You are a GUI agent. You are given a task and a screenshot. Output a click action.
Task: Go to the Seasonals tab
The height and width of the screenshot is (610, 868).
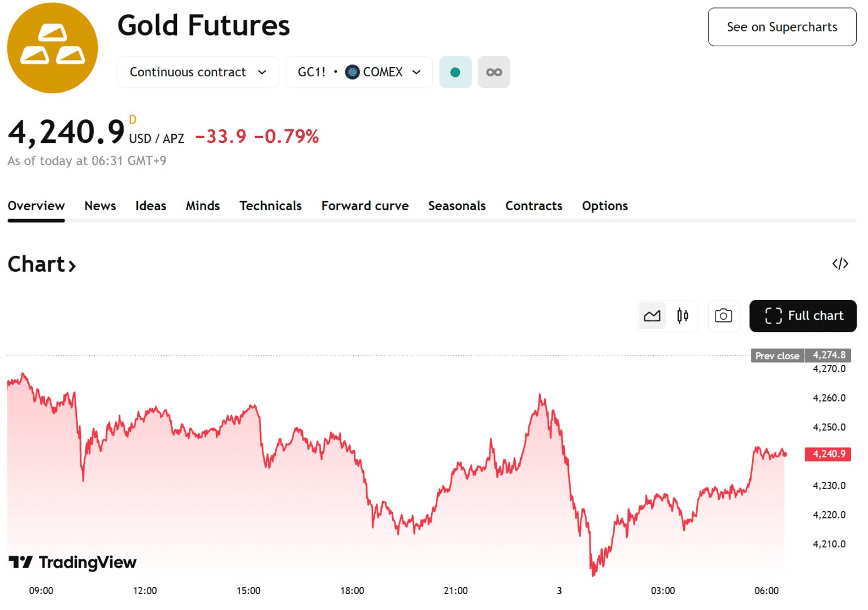click(457, 206)
